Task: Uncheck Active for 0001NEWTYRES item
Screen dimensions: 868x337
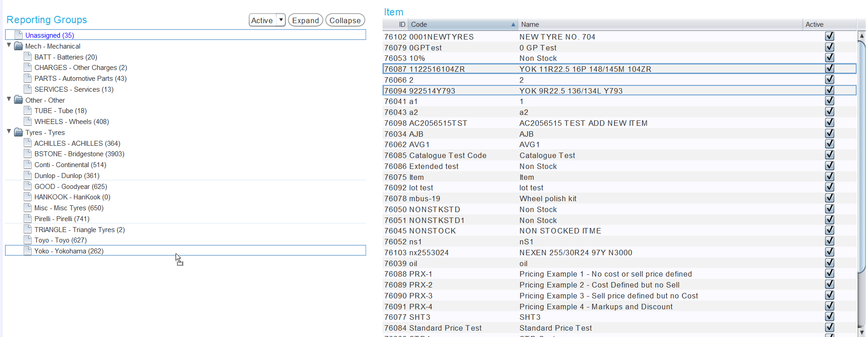Action: tap(829, 36)
